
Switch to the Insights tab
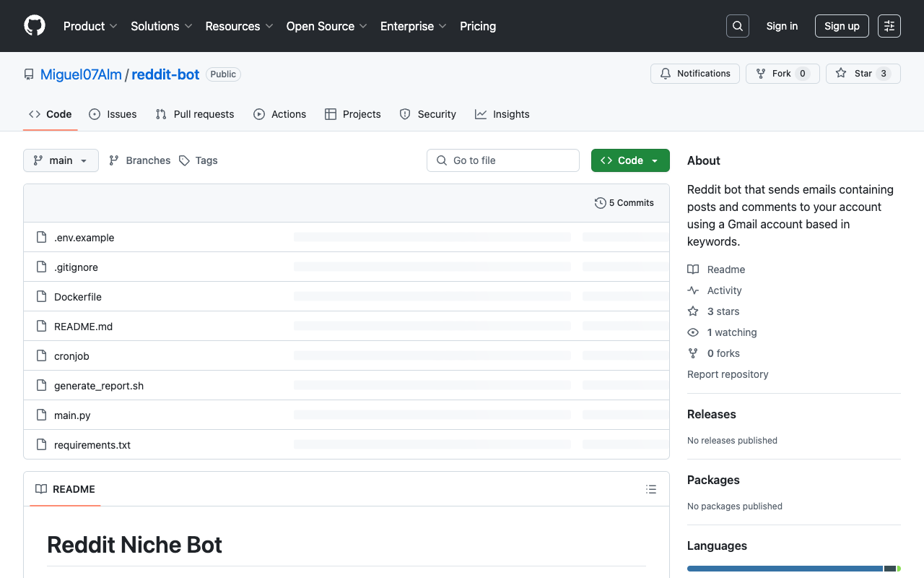[502, 114]
